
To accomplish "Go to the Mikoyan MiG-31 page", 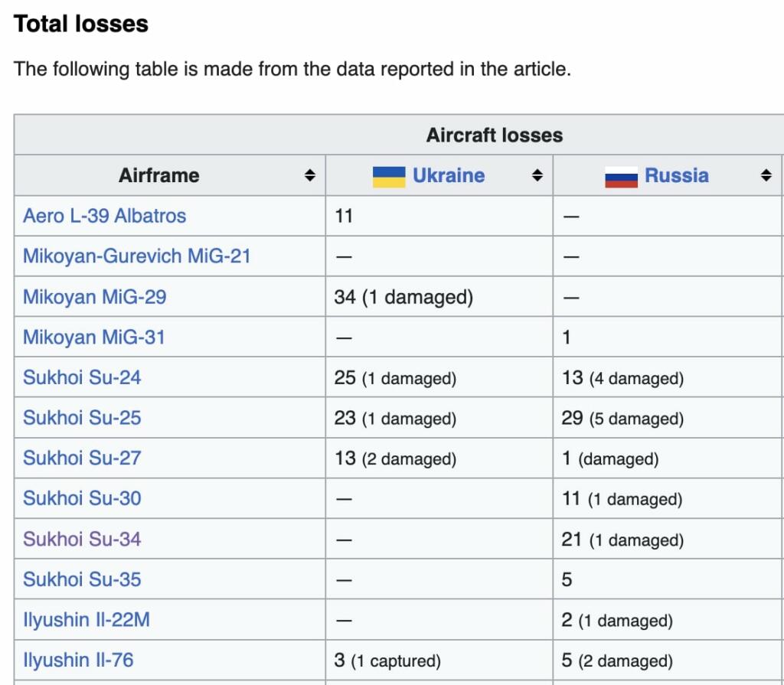I will [x=94, y=338].
